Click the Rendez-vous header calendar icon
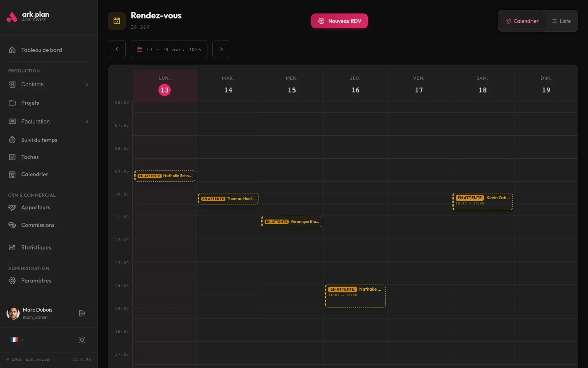 pos(117,21)
